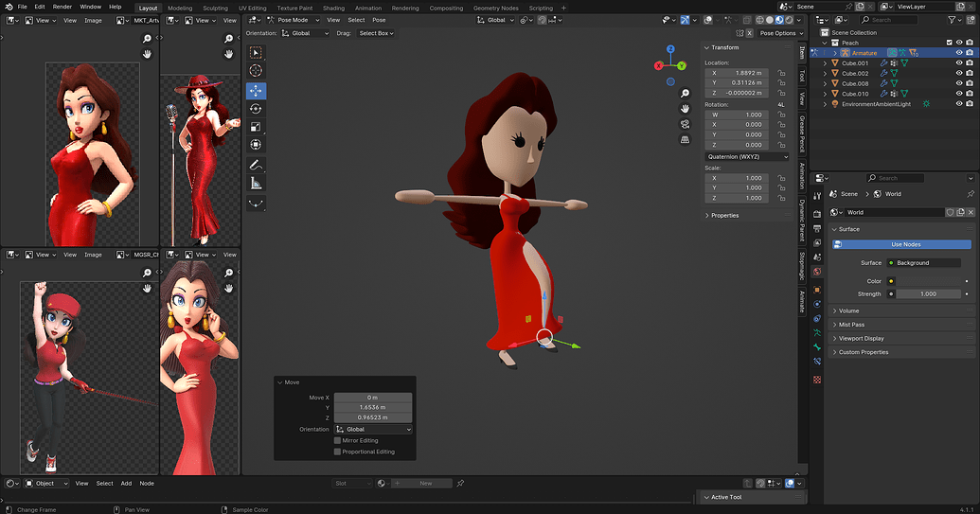Click the viewport pan hand icon
980x514 pixels.
pyautogui.click(x=685, y=109)
